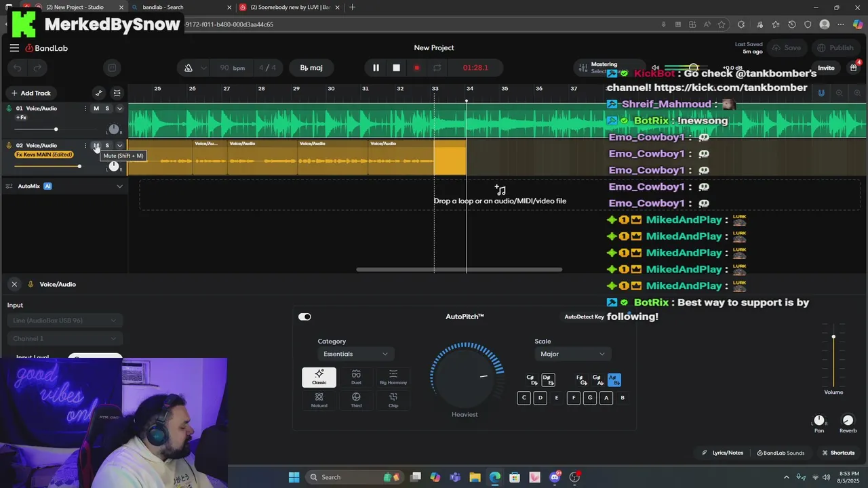868x488 pixels.
Task: Open track 01 three-dot menu
Action: coord(85,108)
